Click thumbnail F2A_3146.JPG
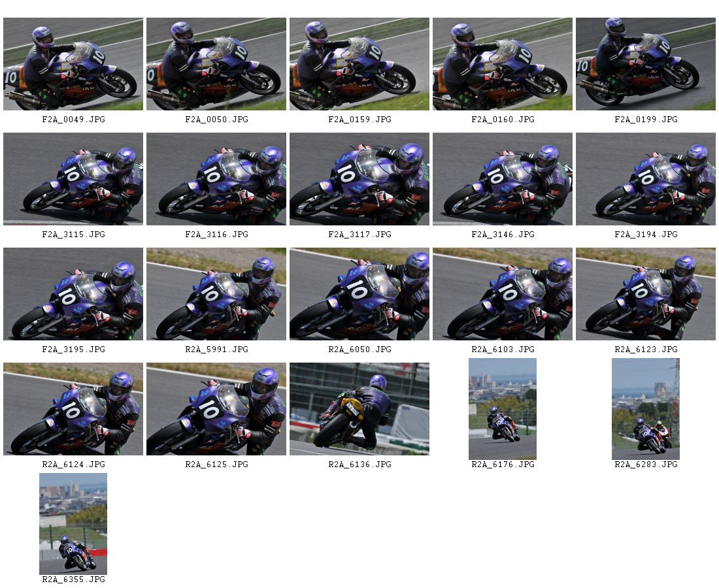 (x=502, y=179)
